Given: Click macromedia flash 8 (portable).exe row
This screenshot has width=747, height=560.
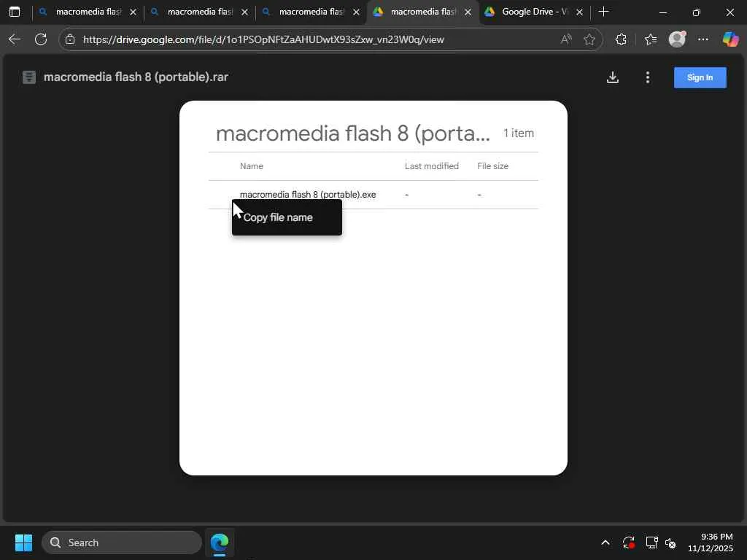Looking at the screenshot, I should (x=373, y=194).
